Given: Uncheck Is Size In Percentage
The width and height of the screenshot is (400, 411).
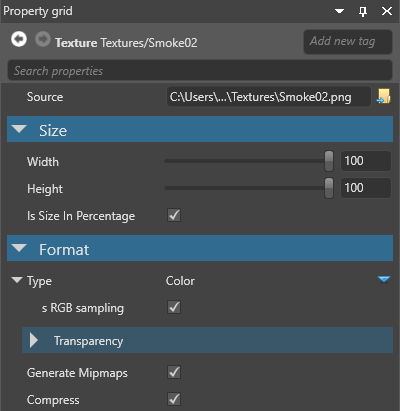Looking at the screenshot, I should (174, 215).
